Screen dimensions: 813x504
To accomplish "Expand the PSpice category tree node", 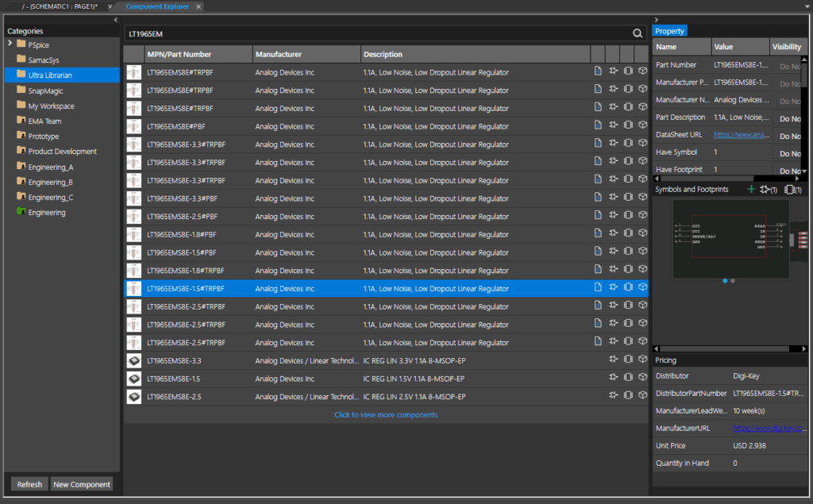I will [x=10, y=44].
